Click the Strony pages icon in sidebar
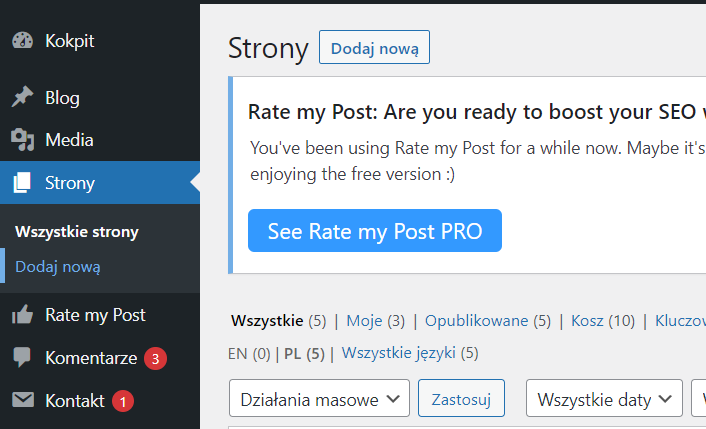The image size is (706, 429). [x=22, y=183]
